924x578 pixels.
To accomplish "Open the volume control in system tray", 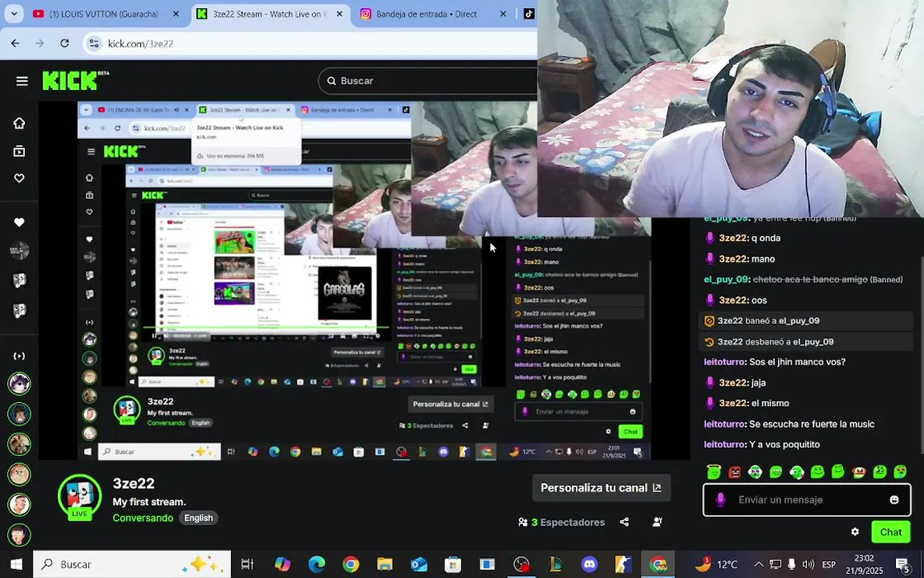I will (x=808, y=564).
